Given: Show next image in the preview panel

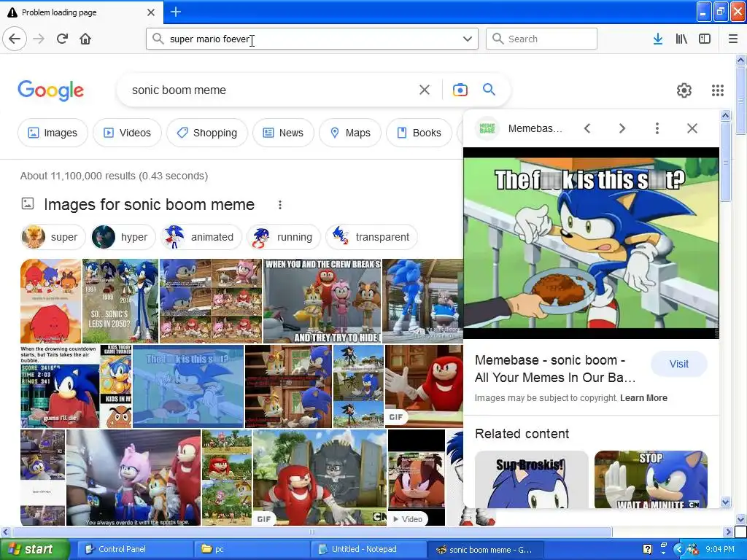Looking at the screenshot, I should pyautogui.click(x=622, y=128).
